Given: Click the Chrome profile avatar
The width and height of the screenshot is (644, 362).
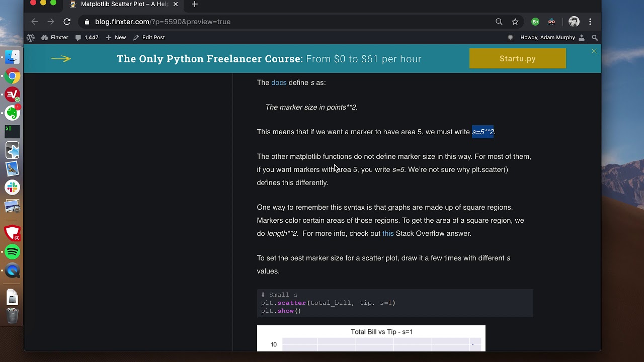Looking at the screenshot, I should tap(574, 22).
